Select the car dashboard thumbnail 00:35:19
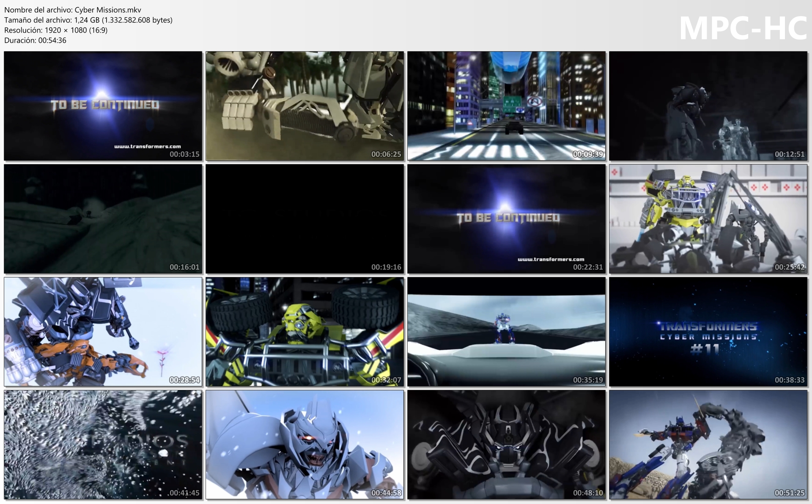The image size is (812, 504). [x=506, y=331]
